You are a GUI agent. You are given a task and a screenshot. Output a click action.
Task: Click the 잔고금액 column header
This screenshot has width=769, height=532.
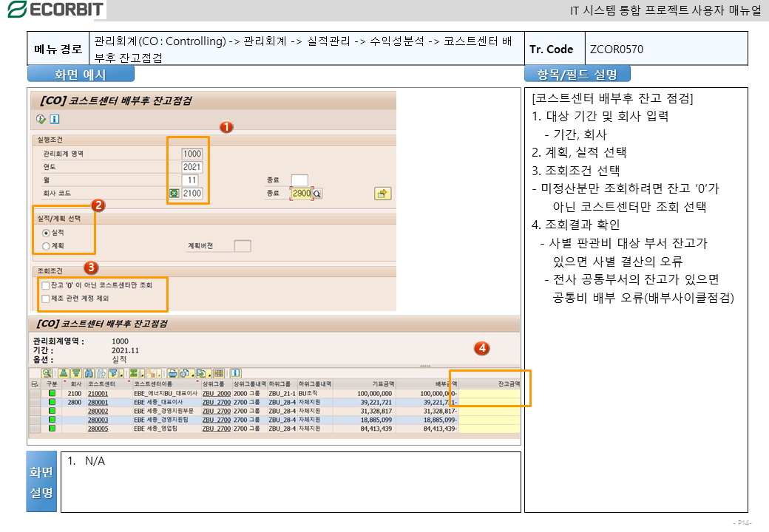coord(489,384)
